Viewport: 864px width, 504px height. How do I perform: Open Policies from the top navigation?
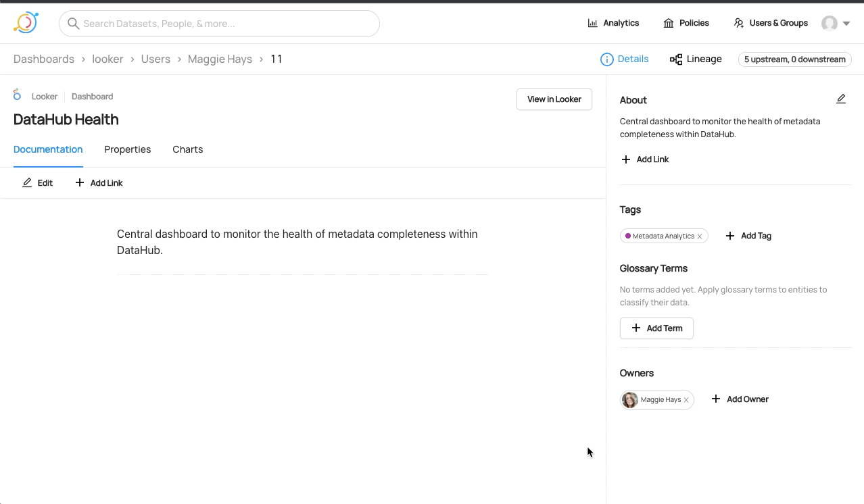(686, 23)
